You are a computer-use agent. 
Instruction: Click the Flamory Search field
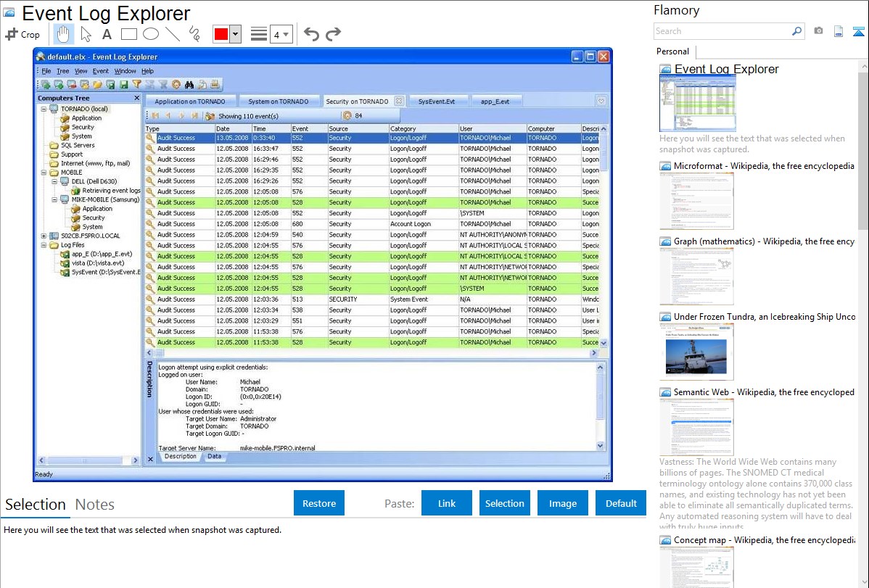click(722, 31)
